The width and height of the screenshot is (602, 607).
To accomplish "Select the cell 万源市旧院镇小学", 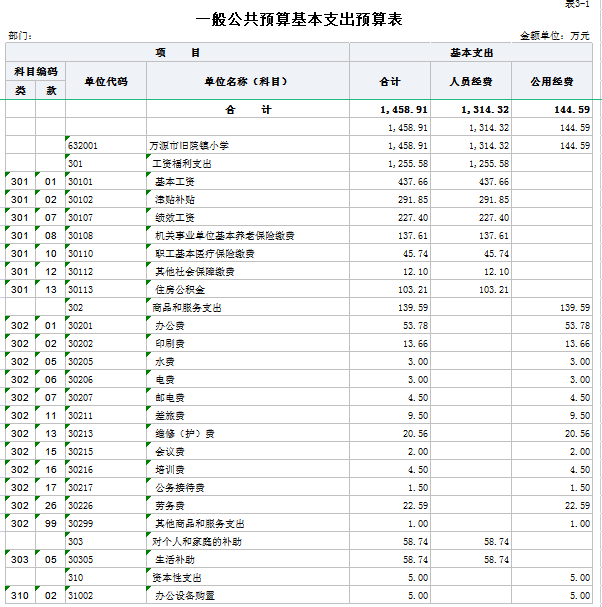I will [248, 146].
